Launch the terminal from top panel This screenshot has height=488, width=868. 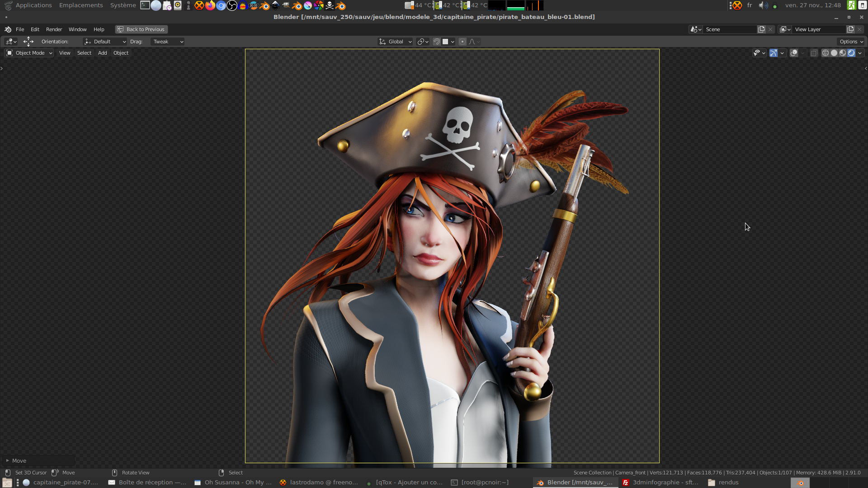point(145,5)
